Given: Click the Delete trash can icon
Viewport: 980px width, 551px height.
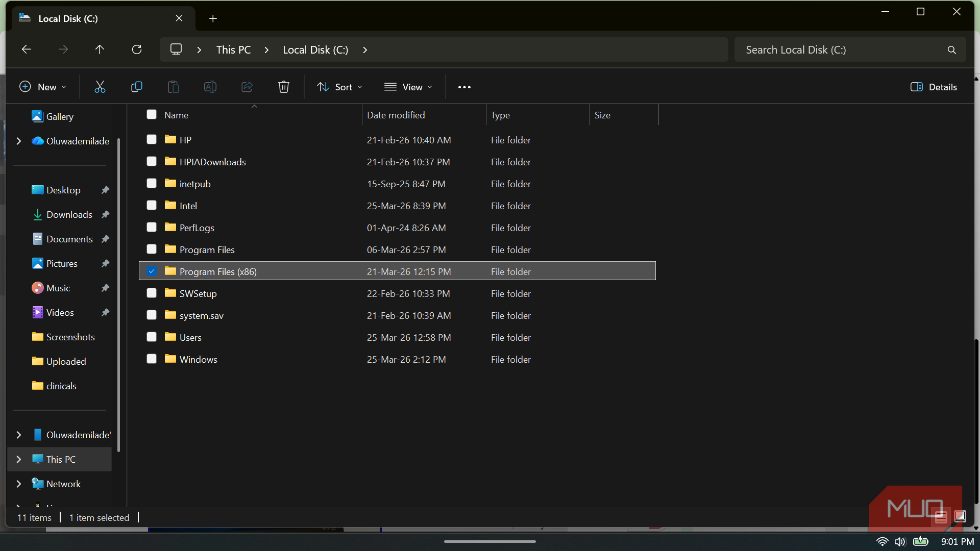Looking at the screenshot, I should (x=284, y=87).
